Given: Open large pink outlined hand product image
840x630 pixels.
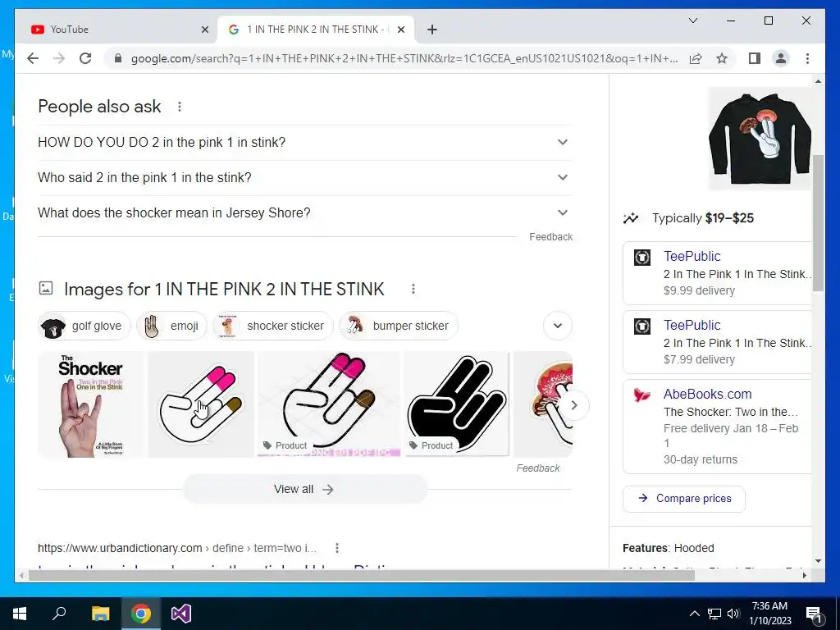Looking at the screenshot, I should pyautogui.click(x=329, y=404).
